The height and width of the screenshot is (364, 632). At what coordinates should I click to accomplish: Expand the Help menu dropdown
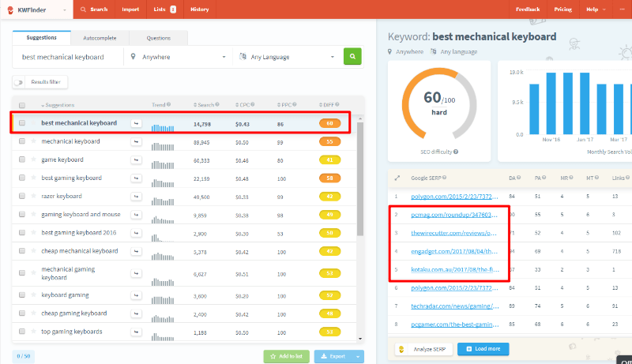pyautogui.click(x=596, y=9)
